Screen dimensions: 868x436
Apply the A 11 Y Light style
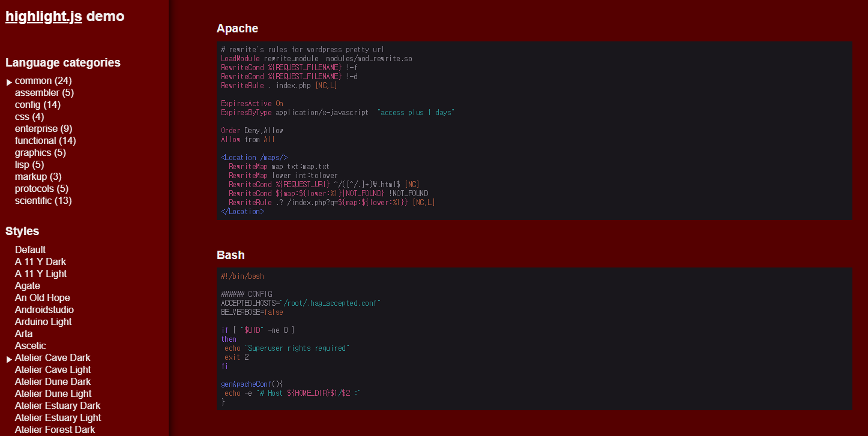41,273
